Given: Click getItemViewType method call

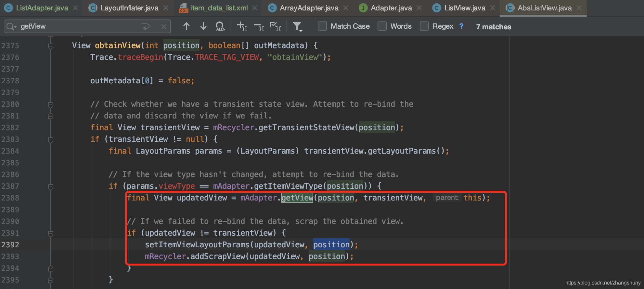Looking at the screenshot, I should point(288,186).
